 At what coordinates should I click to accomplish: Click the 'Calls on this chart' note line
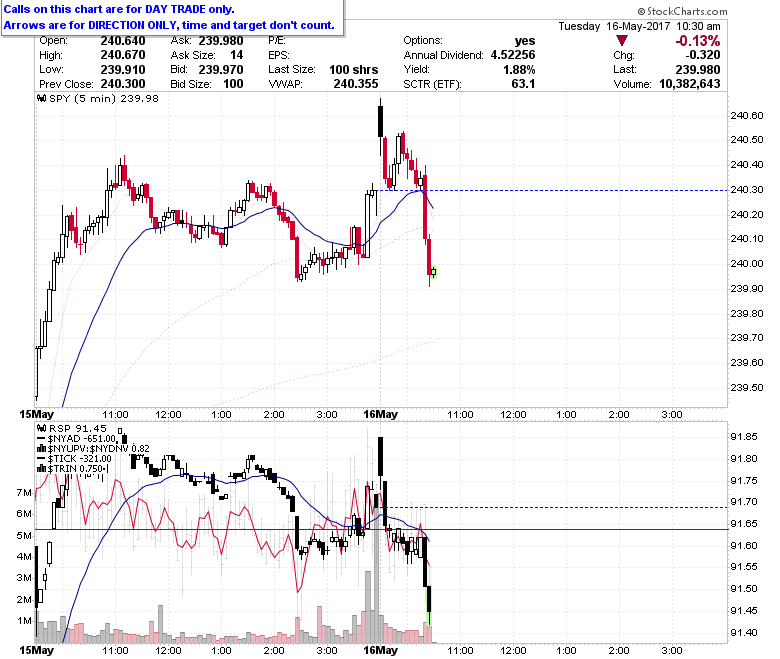119,9
